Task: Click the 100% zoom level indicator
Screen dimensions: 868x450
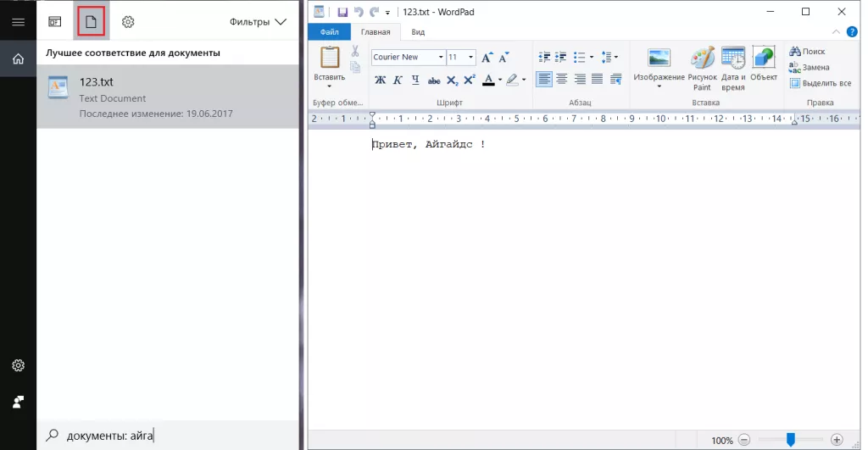Action: point(722,441)
